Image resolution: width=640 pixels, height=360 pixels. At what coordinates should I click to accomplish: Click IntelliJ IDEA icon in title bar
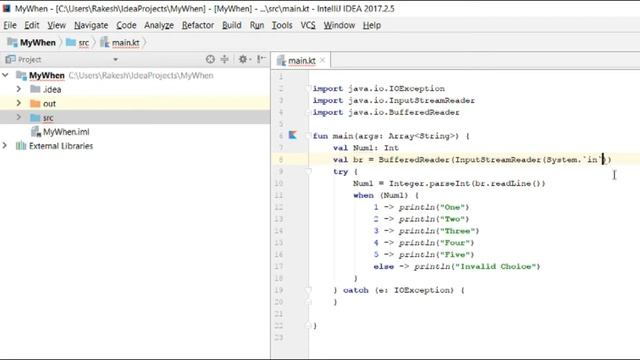[x=7, y=8]
